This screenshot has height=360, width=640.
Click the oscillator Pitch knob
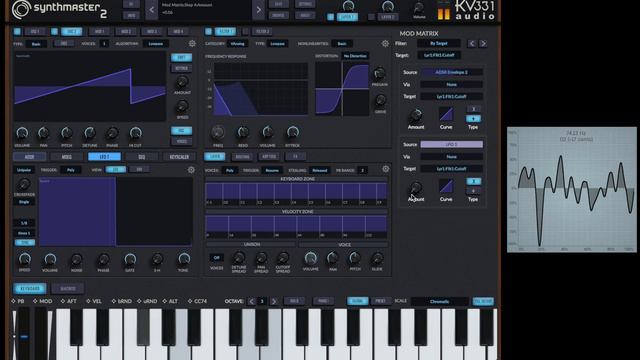coord(66,133)
